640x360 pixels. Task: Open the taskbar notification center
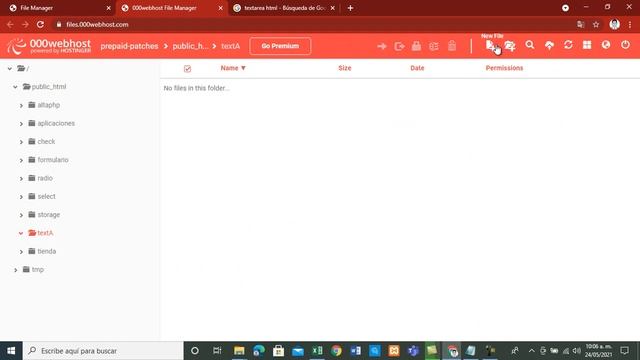pyautogui.click(x=624, y=351)
